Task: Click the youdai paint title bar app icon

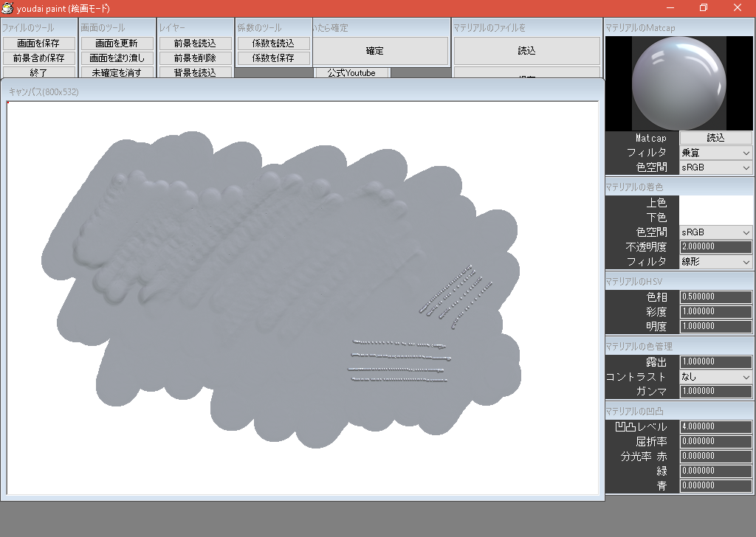Action: click(x=9, y=8)
